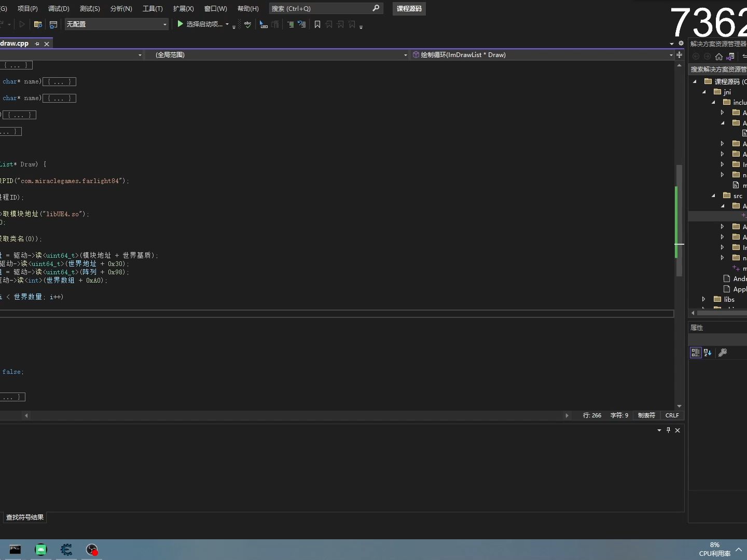Click Forward arrow in Solution Explorer
The width and height of the screenshot is (747, 560).
click(x=707, y=57)
